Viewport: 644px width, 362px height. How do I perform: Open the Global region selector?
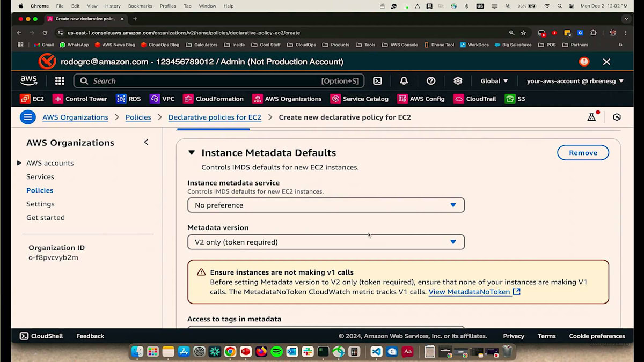(494, 81)
